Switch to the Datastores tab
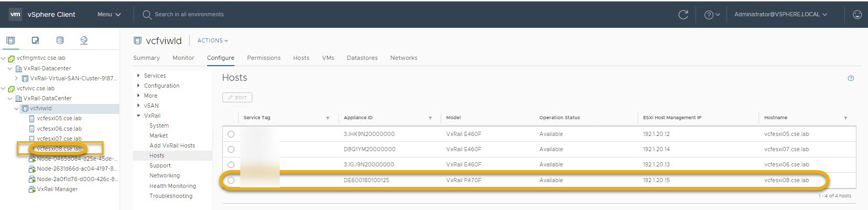This screenshot has height=210, width=868. point(362,58)
